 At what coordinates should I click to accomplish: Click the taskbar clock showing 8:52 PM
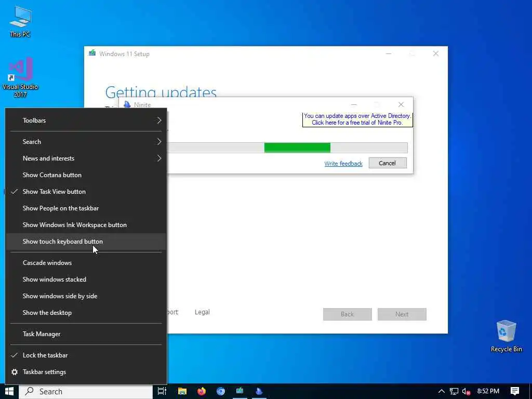point(488,392)
